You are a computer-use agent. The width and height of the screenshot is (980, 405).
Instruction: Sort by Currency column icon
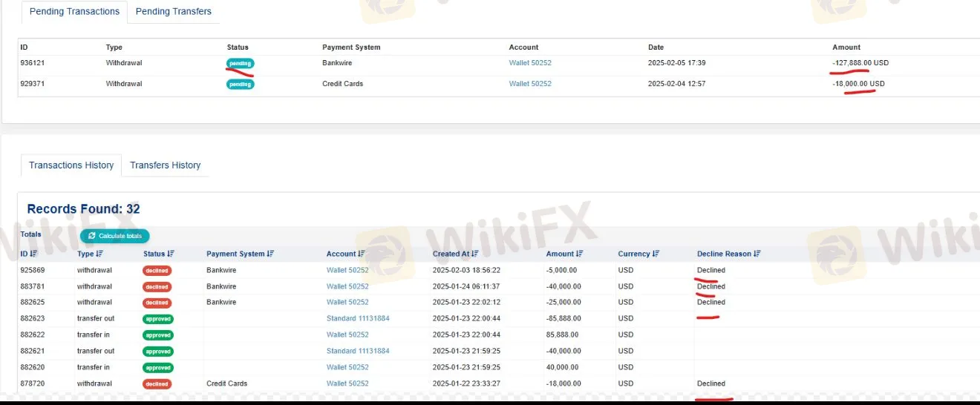pyautogui.click(x=656, y=254)
